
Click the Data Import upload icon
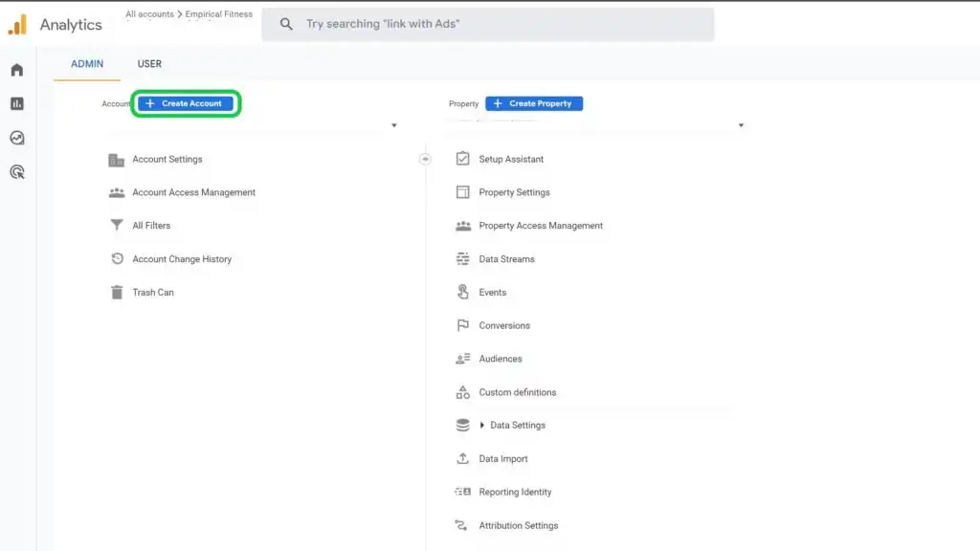click(x=463, y=459)
